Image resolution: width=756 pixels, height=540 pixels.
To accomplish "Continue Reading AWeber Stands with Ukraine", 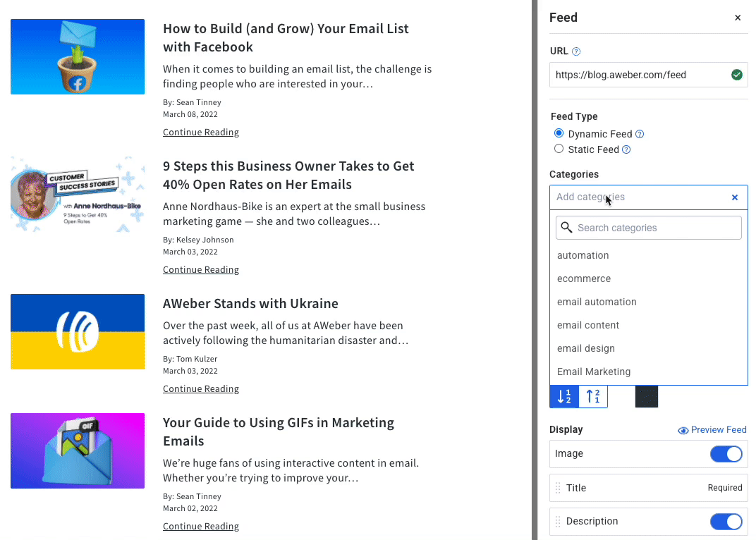I will pos(200,388).
